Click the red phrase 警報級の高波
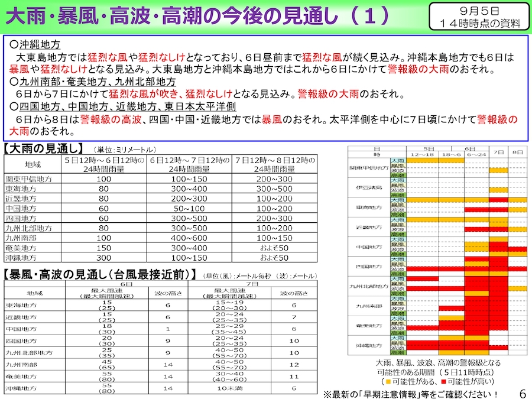The height and width of the screenshot is (399, 532). [111, 119]
